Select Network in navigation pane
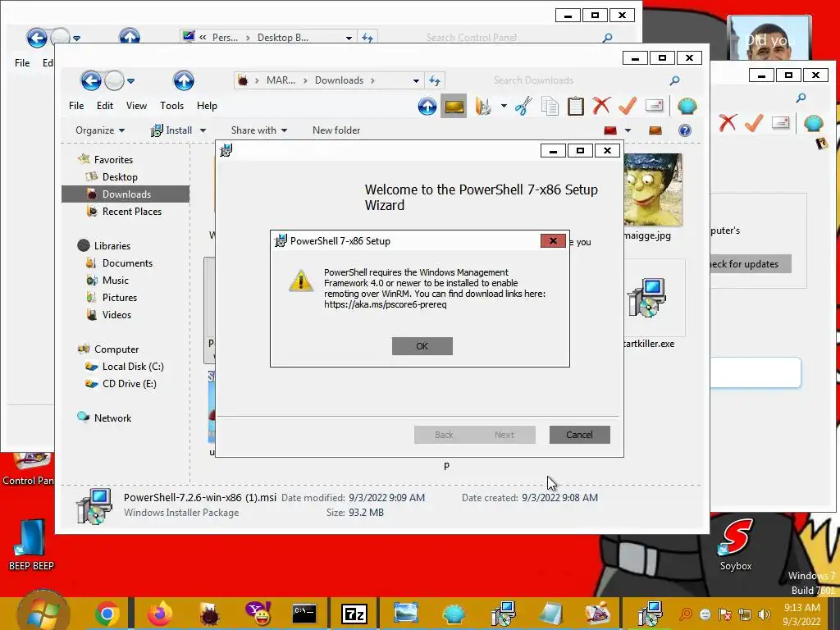This screenshot has height=630, width=840. click(112, 418)
